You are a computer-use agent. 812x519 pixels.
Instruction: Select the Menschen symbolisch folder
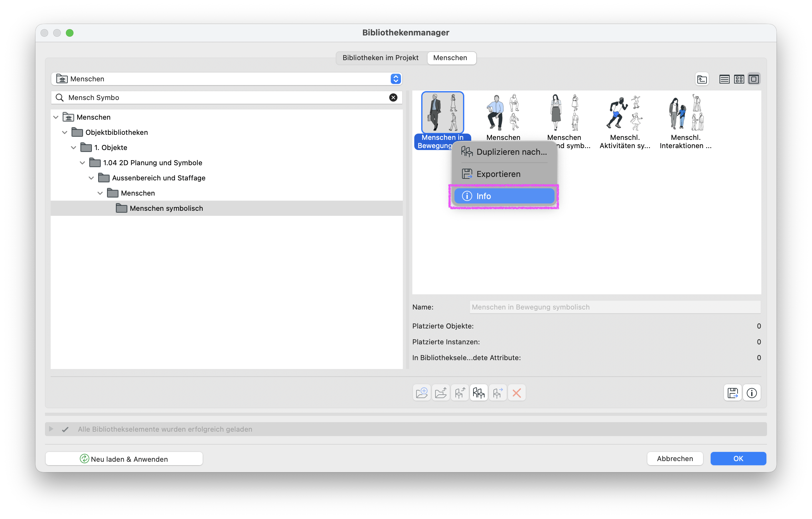(x=227, y=208)
